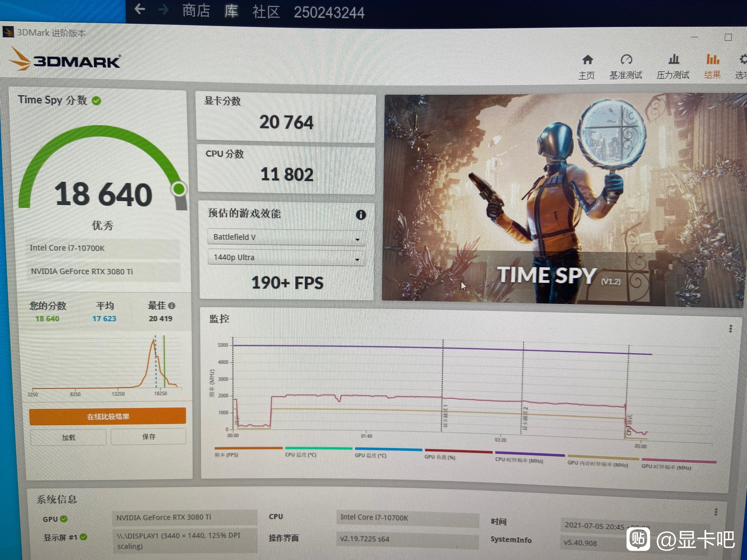The image size is (747, 560).
Task: Click the save button
Action: tap(149, 436)
